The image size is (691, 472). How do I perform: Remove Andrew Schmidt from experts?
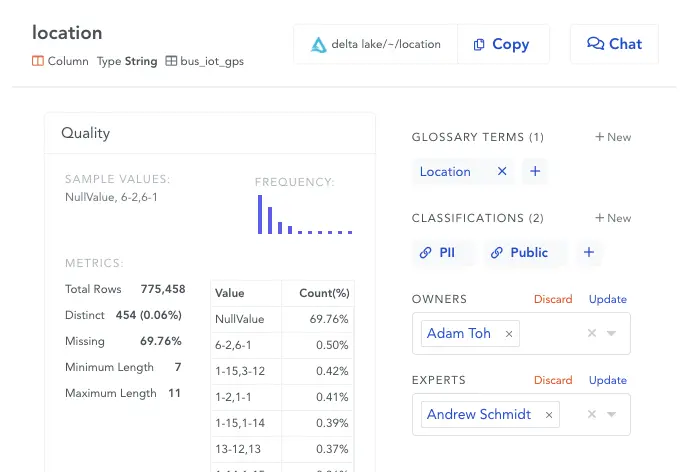[549, 415]
